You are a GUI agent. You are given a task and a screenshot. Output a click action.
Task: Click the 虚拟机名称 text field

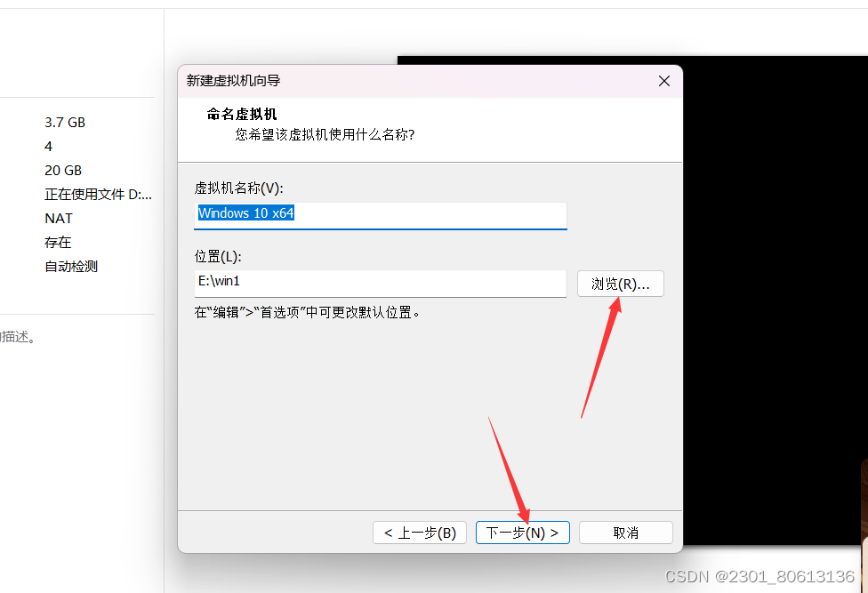pyautogui.click(x=381, y=215)
